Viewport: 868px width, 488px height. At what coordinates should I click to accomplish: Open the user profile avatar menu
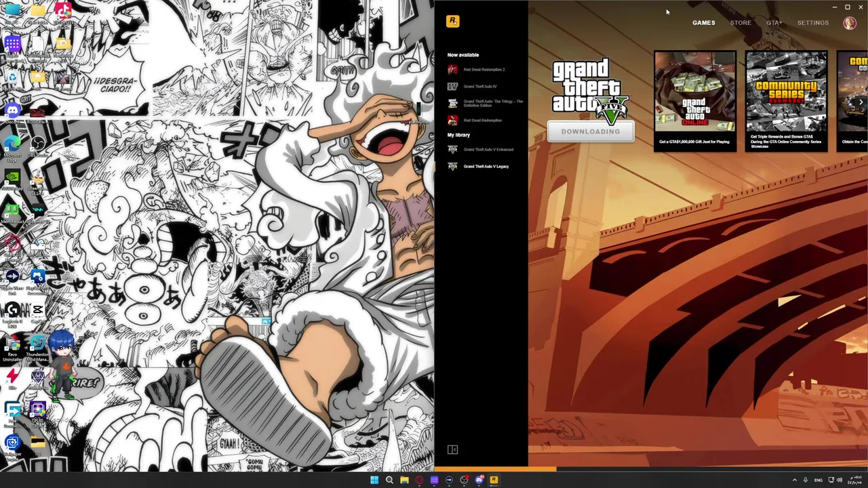pos(850,22)
